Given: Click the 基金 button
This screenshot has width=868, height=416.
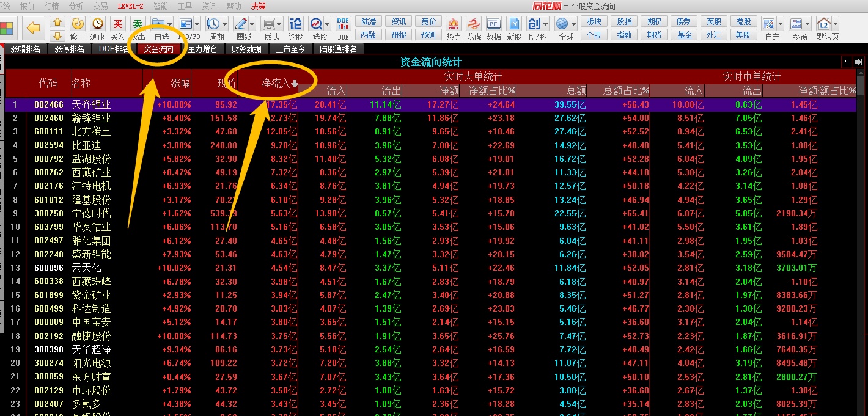Looking at the screenshot, I should point(684,35).
